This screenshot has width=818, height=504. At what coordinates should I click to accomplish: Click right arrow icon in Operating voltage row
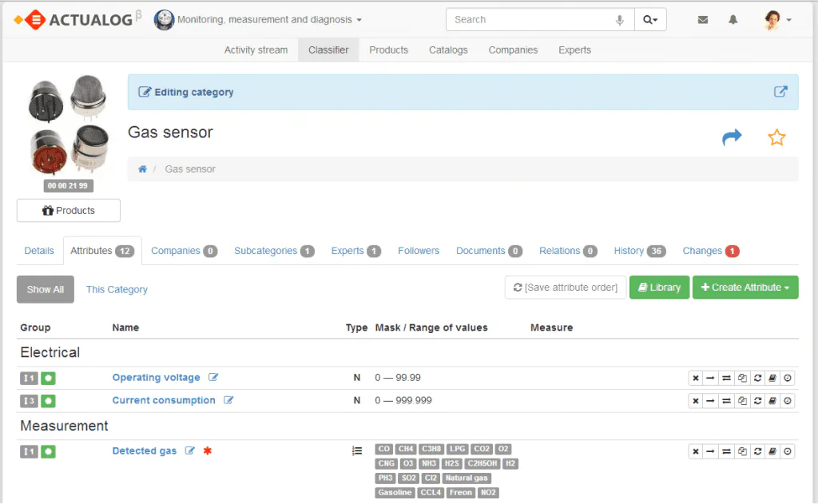pos(710,379)
